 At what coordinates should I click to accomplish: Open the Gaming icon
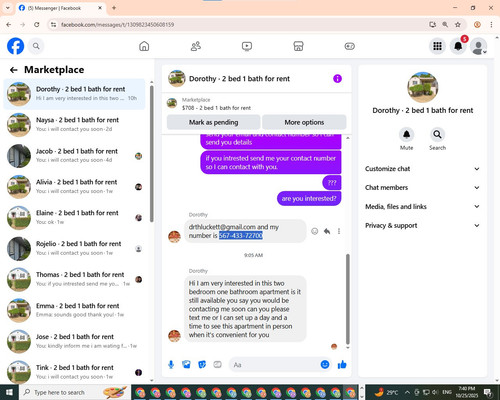(349, 46)
